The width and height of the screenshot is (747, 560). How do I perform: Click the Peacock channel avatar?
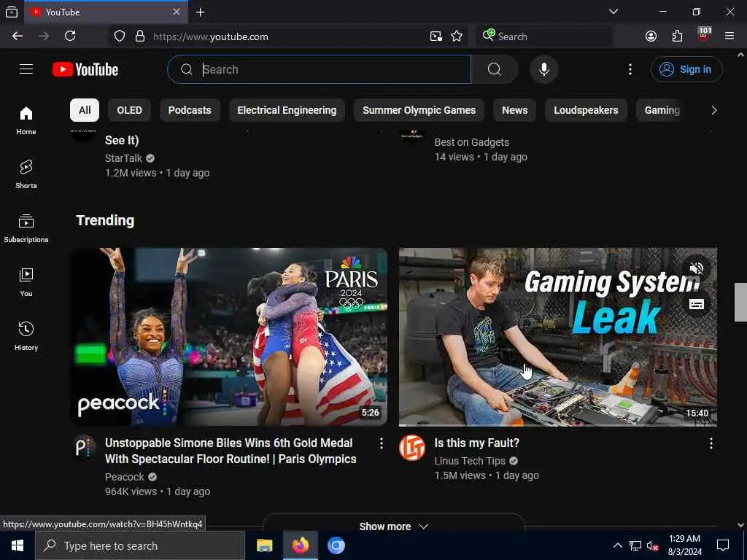pyautogui.click(x=84, y=448)
